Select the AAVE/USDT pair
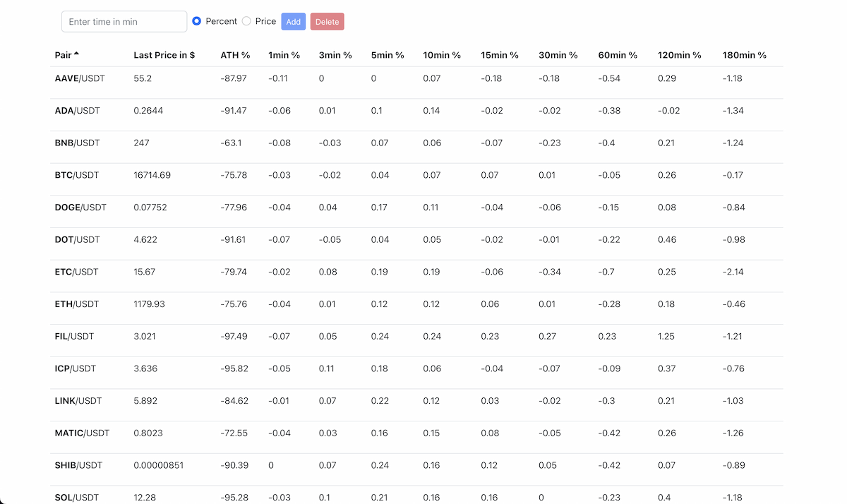 click(x=80, y=78)
